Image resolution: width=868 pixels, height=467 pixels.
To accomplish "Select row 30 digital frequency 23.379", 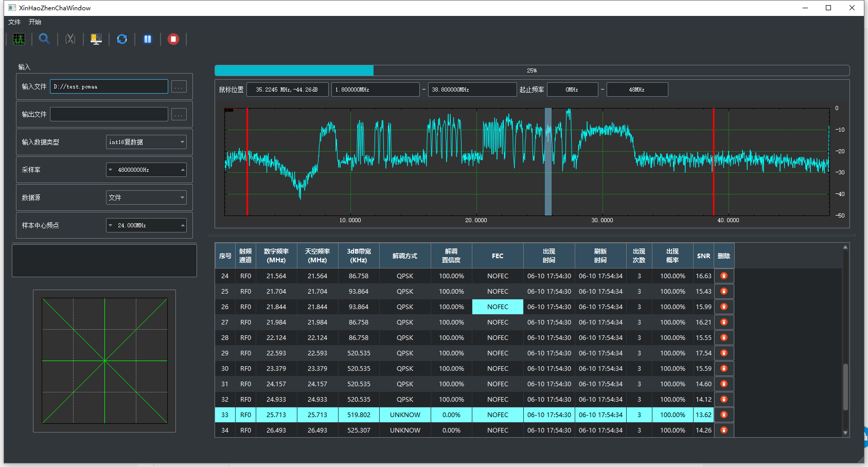I will (276, 369).
